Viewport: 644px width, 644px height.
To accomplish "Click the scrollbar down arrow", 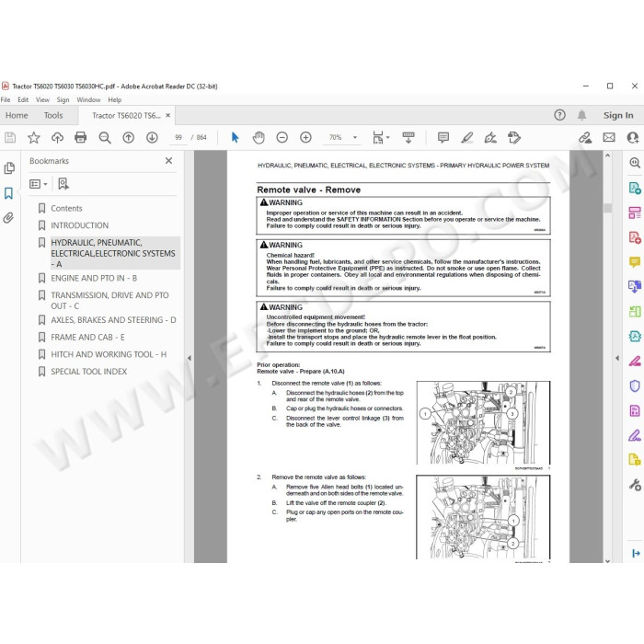I will pos(607,560).
